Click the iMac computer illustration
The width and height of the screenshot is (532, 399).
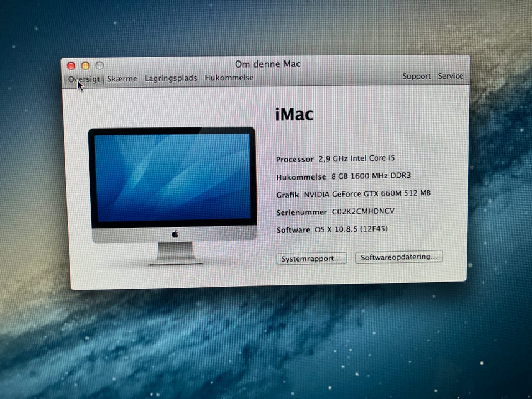coord(172,196)
